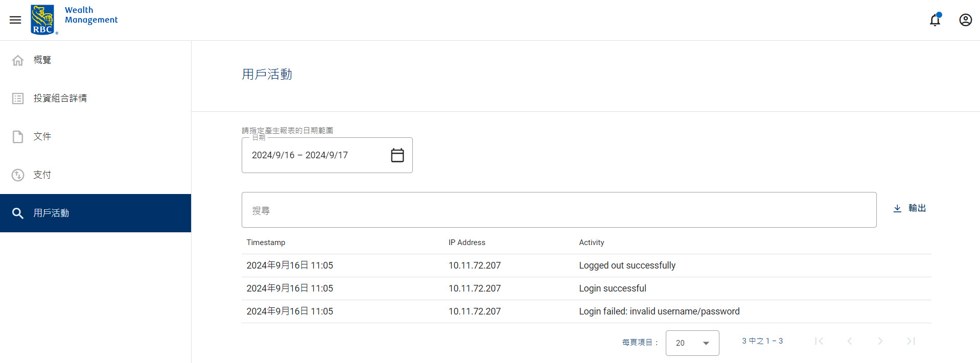Click the magnifier icon beside 用戶活動
The width and height of the screenshot is (980, 363).
(x=18, y=213)
